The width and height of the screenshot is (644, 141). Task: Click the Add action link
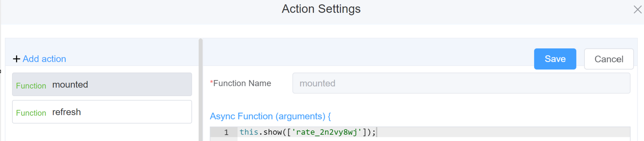click(44, 59)
